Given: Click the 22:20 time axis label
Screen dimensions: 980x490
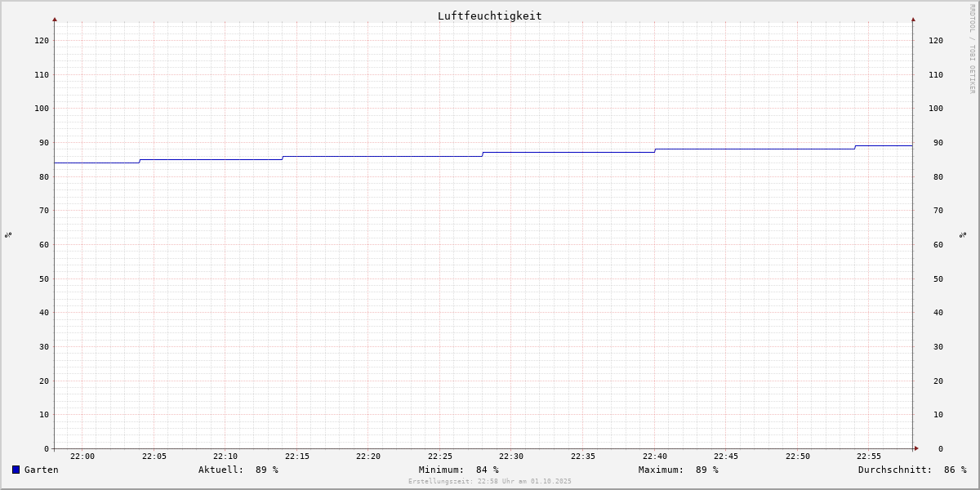Looking at the screenshot, I should [x=368, y=457].
